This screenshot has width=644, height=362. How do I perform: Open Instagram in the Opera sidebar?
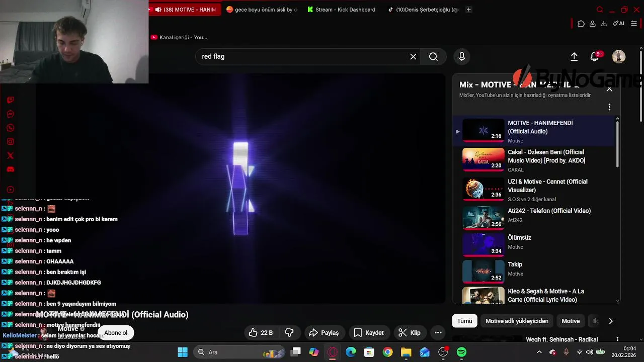[10, 142]
